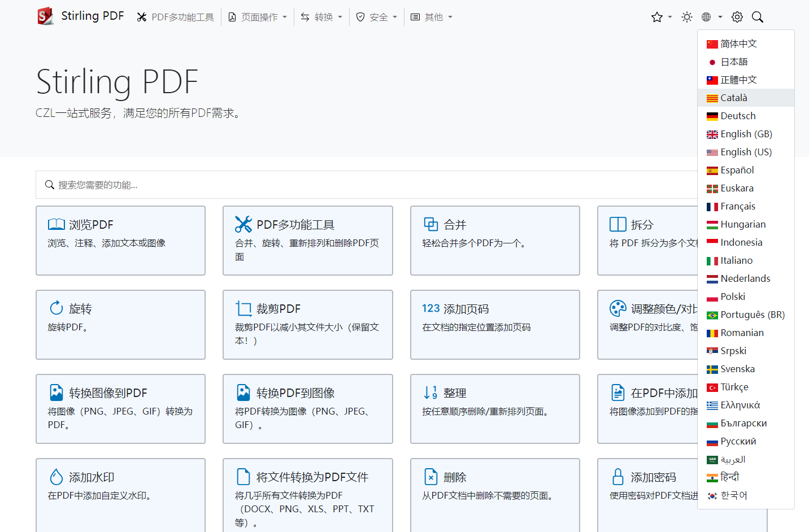The image size is (809, 532).
Task: Open favorites star menu in navbar
Action: click(661, 17)
